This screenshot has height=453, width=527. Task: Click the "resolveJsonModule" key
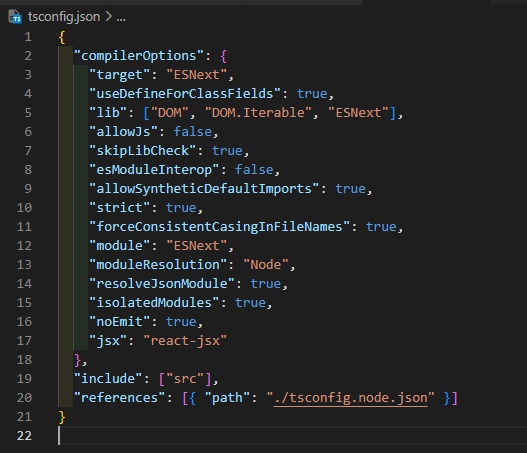[162, 284]
